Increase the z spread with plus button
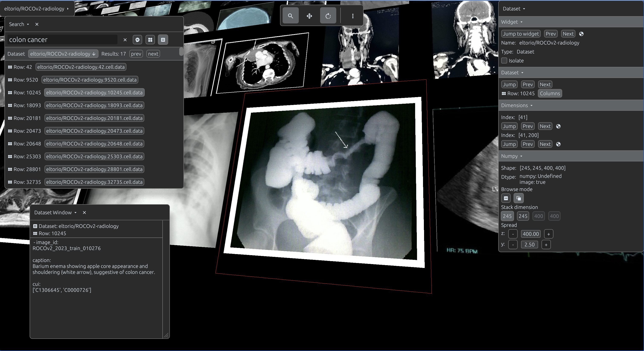This screenshot has height=351, width=644. click(549, 234)
